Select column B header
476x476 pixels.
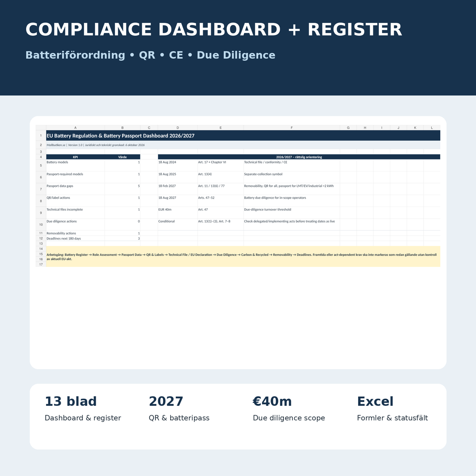click(123, 128)
